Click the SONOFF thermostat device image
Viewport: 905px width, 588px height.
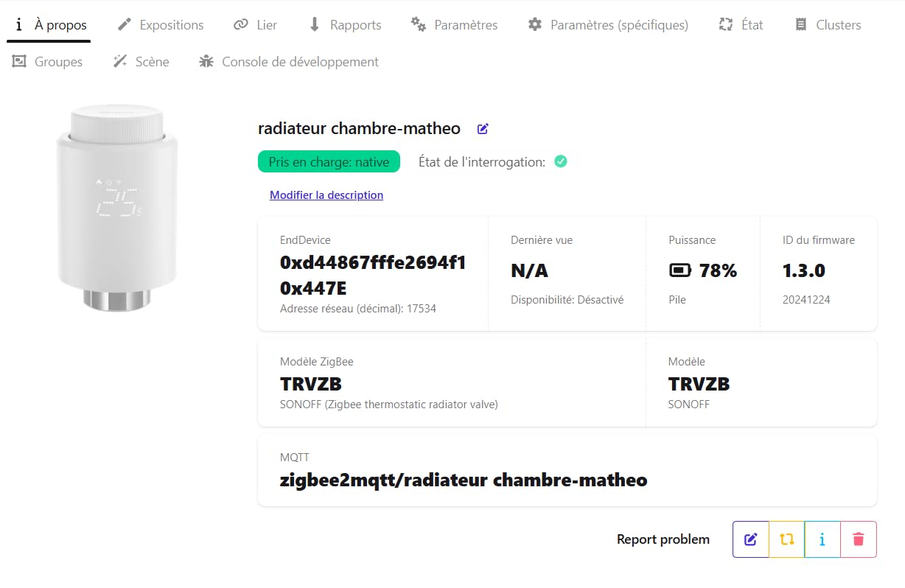click(x=118, y=206)
